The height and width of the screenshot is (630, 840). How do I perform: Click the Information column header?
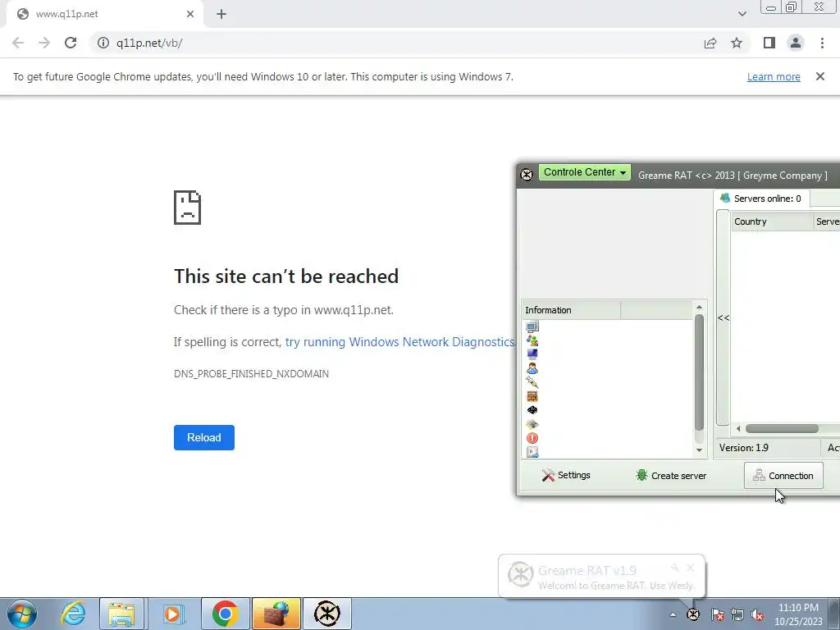[571, 310]
